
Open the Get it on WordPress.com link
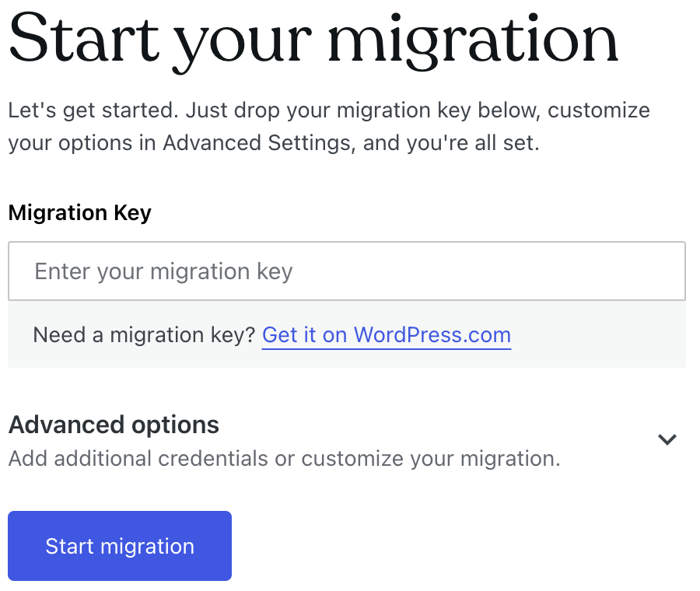point(386,335)
